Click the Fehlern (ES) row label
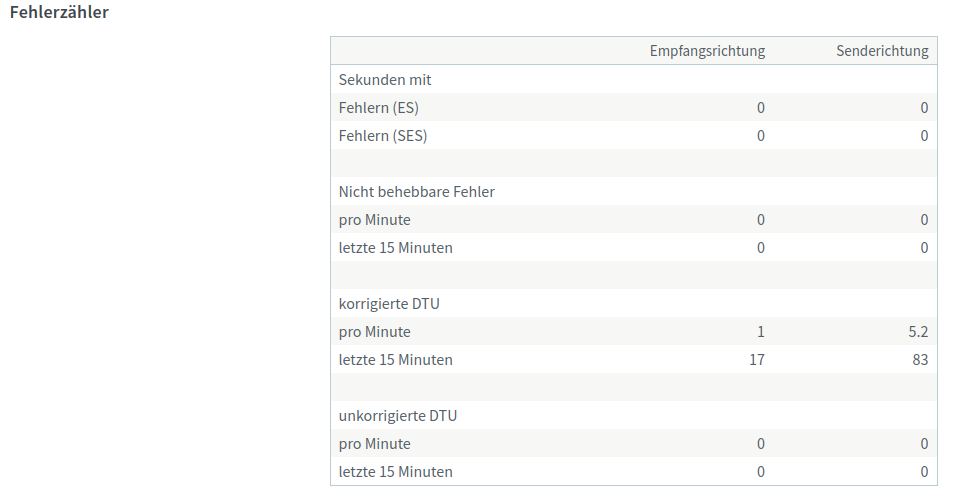 point(378,108)
